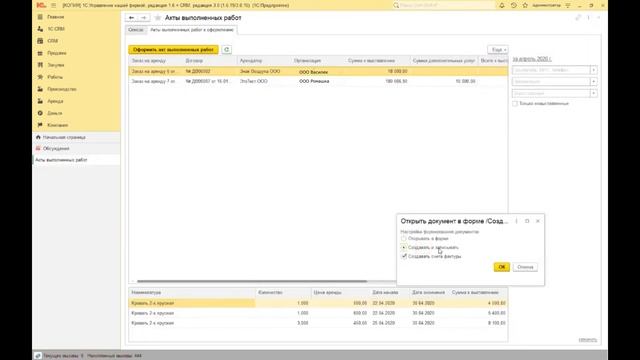Click into the search field in the title bar

447,5
